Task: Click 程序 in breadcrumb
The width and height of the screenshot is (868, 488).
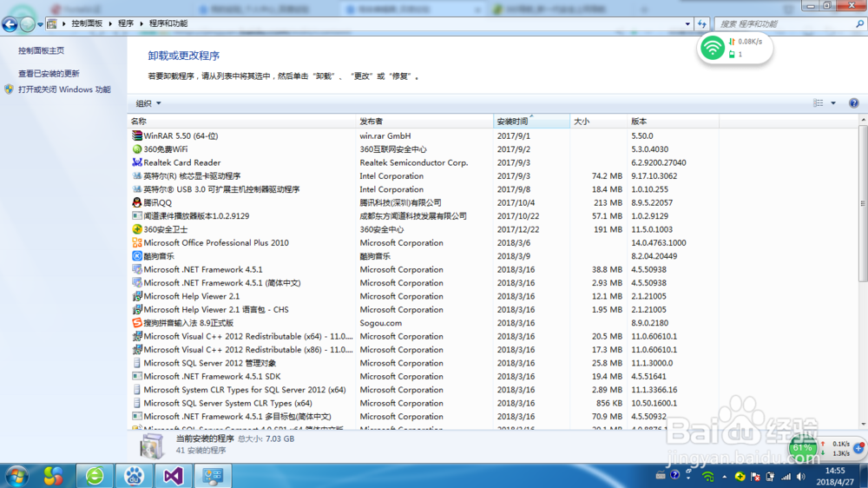Action: click(x=126, y=23)
